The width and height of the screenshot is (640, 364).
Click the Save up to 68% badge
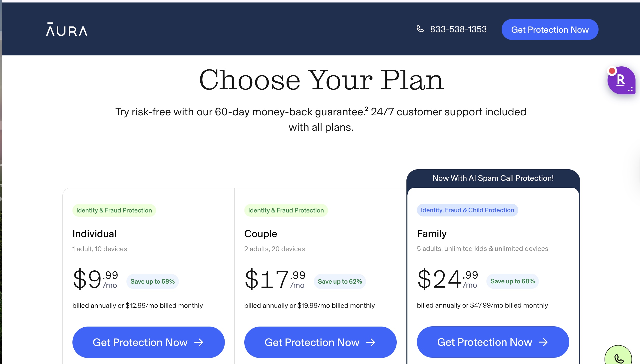pyautogui.click(x=512, y=281)
